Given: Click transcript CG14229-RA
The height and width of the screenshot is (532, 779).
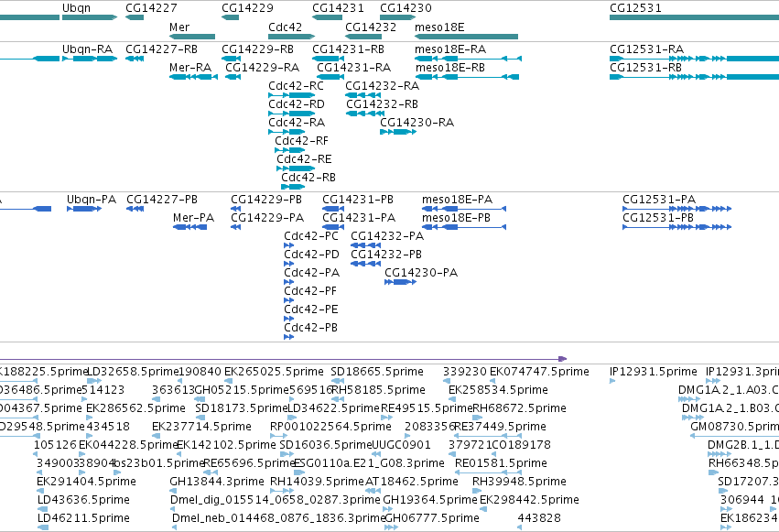Looking at the screenshot, I should (233, 77).
